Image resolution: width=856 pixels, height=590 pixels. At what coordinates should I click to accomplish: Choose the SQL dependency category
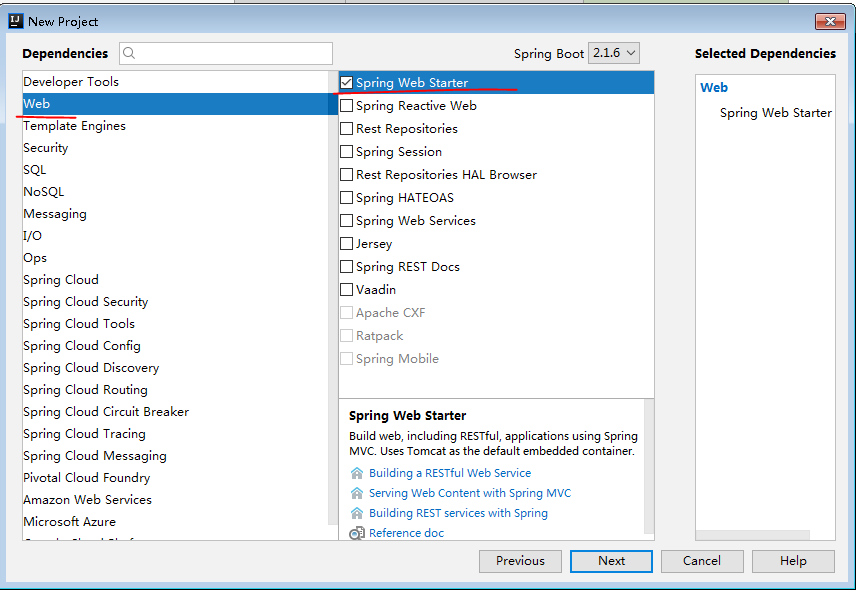(35, 170)
